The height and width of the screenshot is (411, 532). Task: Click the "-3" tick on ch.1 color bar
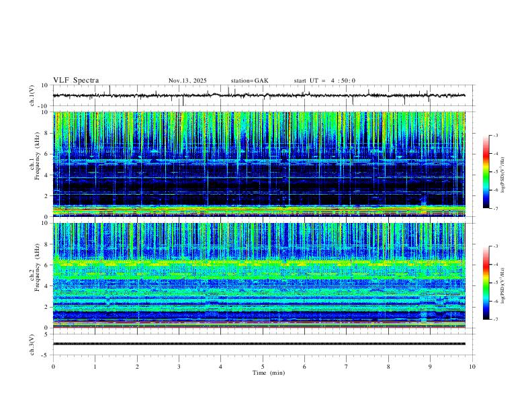[495, 135]
